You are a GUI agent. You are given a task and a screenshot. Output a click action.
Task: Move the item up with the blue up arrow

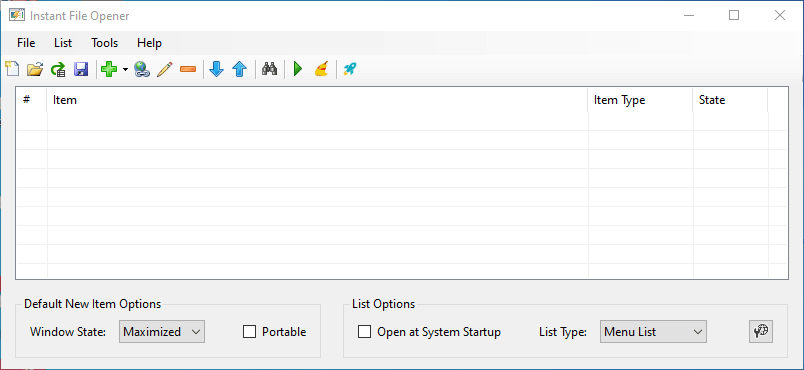(x=240, y=69)
